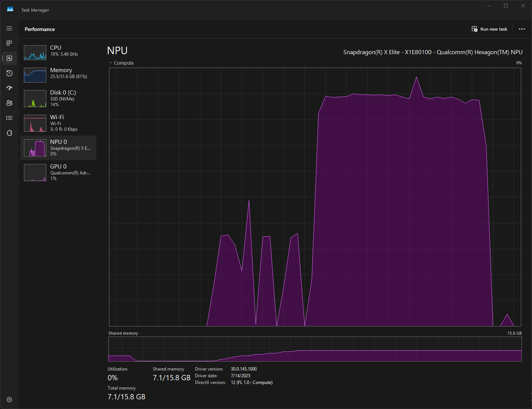
Task: Open the Users page icon
Action: (9, 103)
